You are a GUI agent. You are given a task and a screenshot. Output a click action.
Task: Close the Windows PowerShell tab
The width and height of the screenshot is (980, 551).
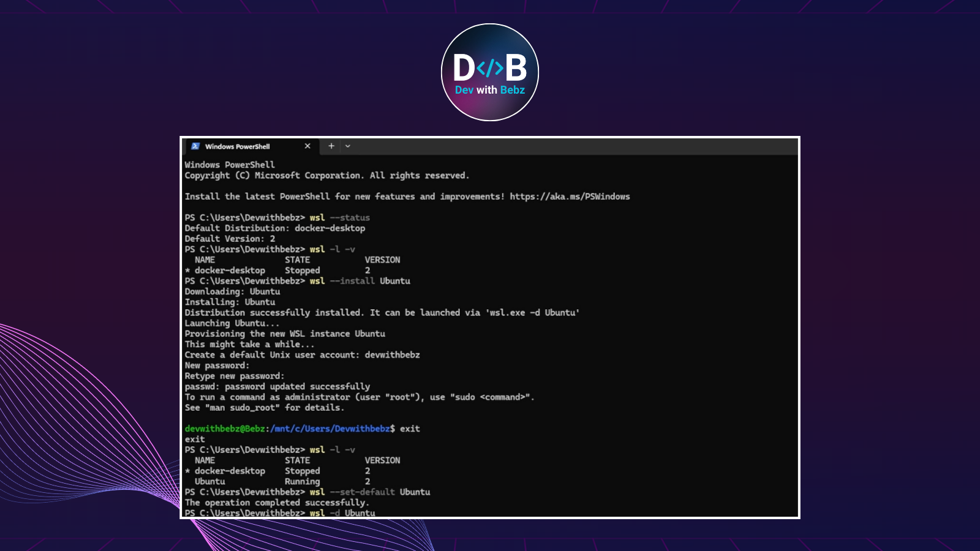pyautogui.click(x=307, y=146)
